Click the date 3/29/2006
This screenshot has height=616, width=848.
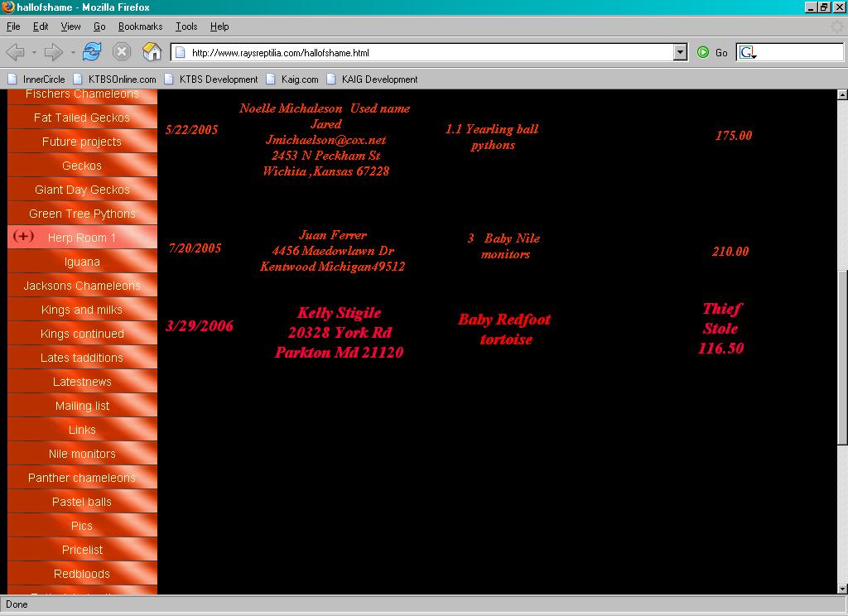point(199,325)
